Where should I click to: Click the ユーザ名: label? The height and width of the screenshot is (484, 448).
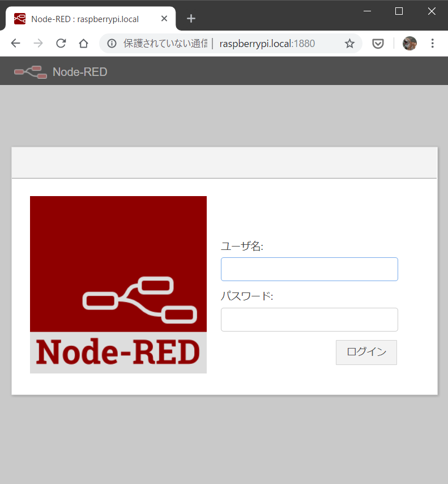(x=242, y=247)
